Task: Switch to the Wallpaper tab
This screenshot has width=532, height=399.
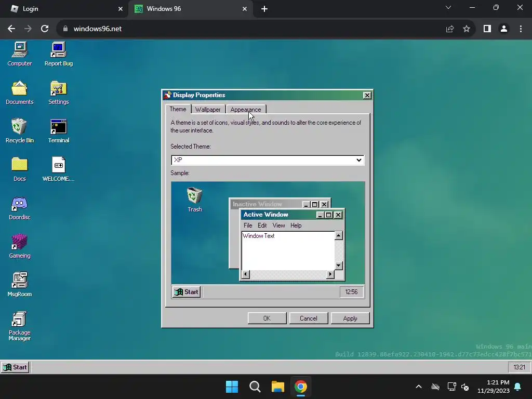Action: tap(208, 110)
